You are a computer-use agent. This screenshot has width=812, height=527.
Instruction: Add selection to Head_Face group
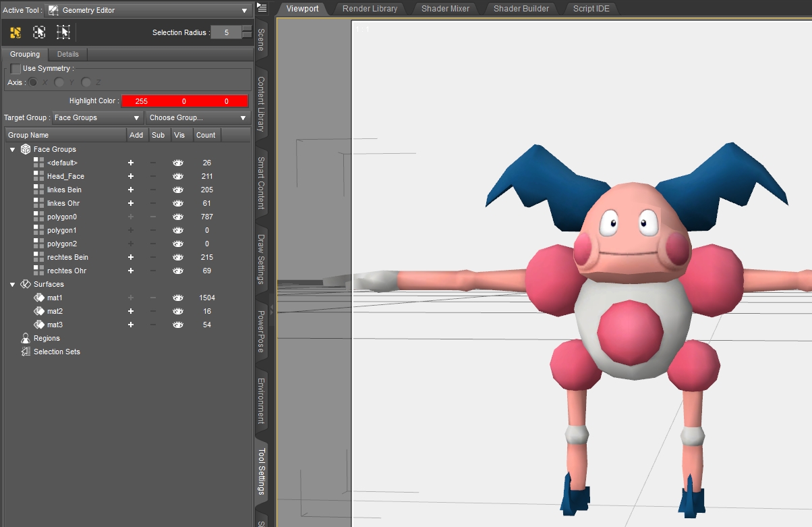point(131,176)
